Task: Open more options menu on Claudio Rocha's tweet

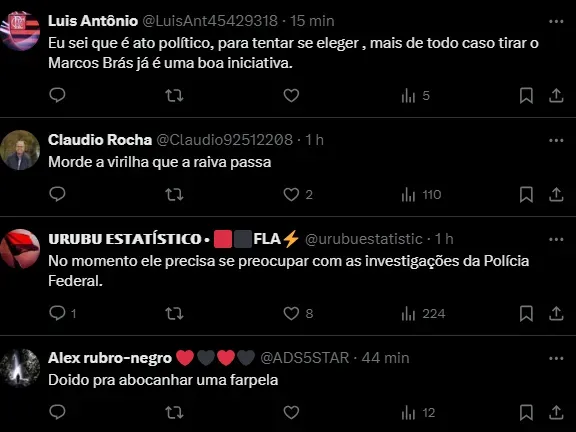Action: (x=556, y=140)
